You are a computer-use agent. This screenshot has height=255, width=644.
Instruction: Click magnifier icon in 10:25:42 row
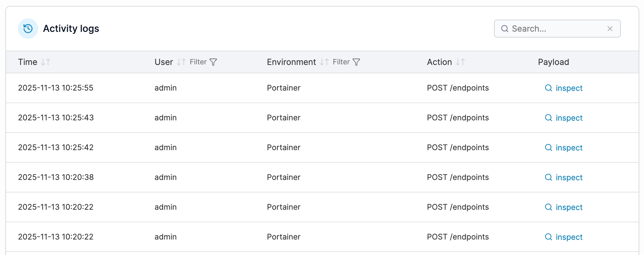pyautogui.click(x=548, y=147)
